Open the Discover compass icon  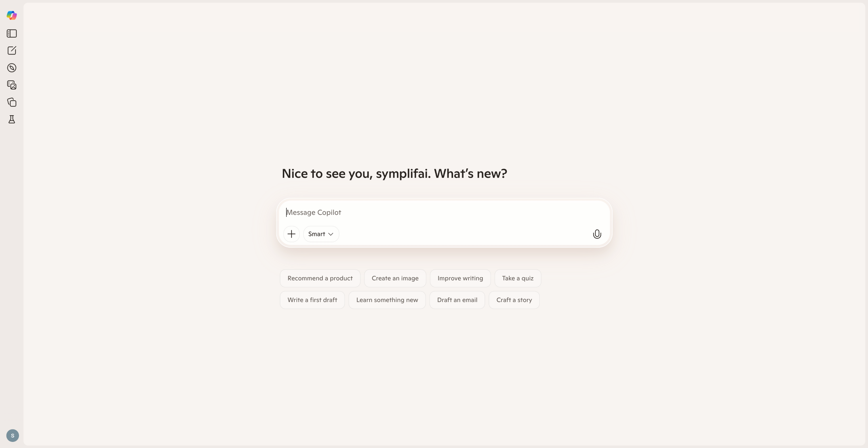point(12,68)
